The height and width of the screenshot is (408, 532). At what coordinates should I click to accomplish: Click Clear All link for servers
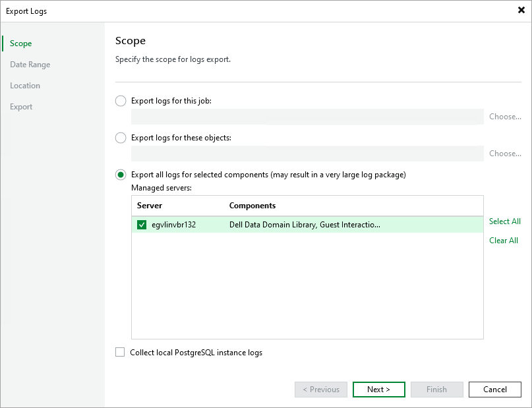point(504,241)
